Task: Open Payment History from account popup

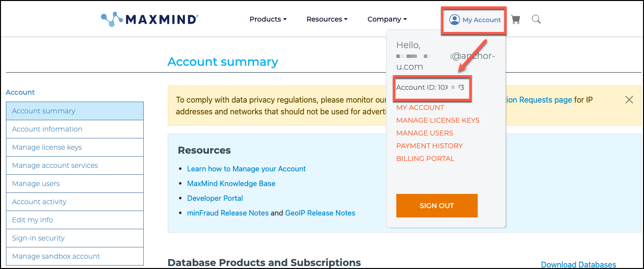Action: pyautogui.click(x=429, y=146)
